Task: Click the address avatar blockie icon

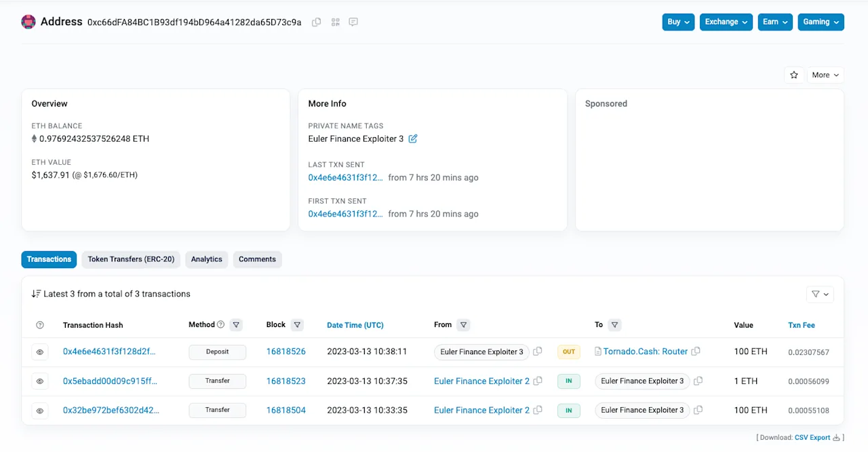Action: pyautogui.click(x=28, y=22)
